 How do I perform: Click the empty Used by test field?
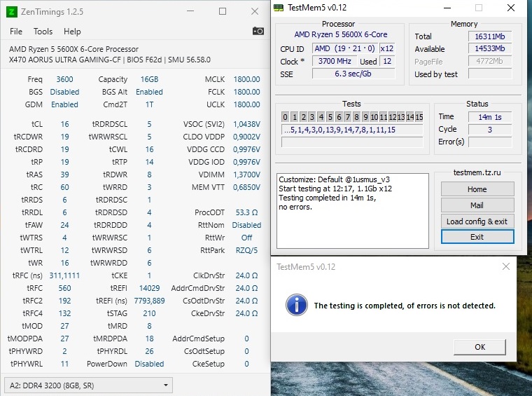click(489, 74)
